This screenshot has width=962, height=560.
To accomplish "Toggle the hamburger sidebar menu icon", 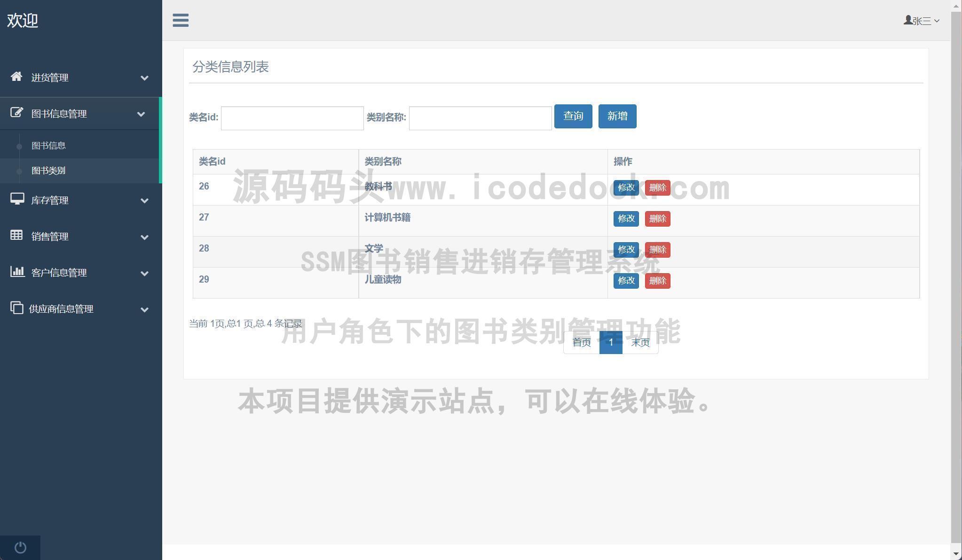I will (x=181, y=20).
